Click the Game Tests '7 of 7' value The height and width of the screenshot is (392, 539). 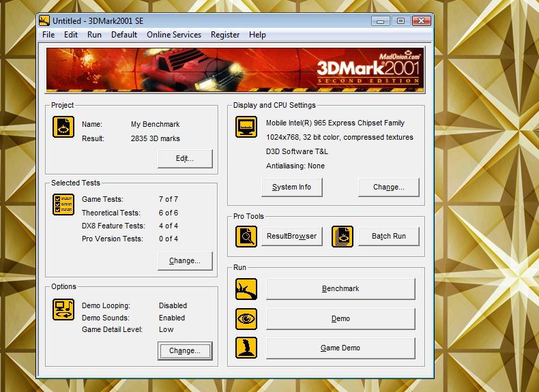coord(169,199)
